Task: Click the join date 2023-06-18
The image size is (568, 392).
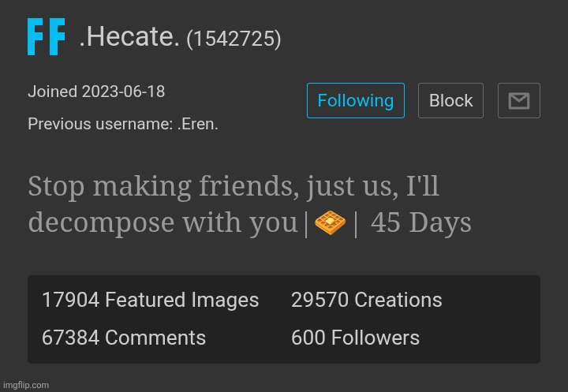Action: tap(123, 91)
